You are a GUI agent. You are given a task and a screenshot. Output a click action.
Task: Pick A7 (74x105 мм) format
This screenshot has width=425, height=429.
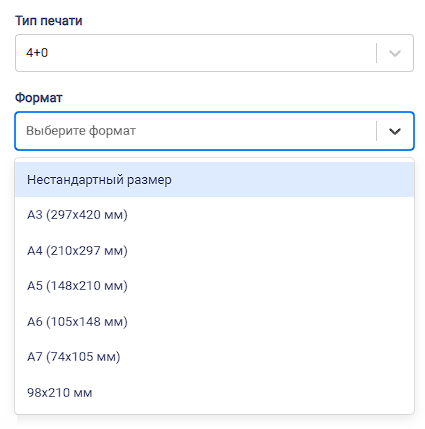tap(214, 357)
